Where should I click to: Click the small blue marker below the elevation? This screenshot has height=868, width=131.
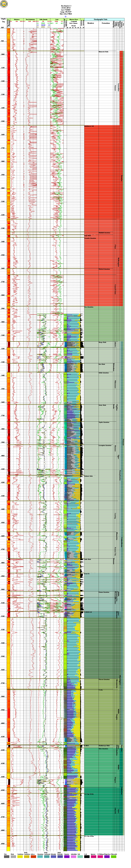click(65, 16)
